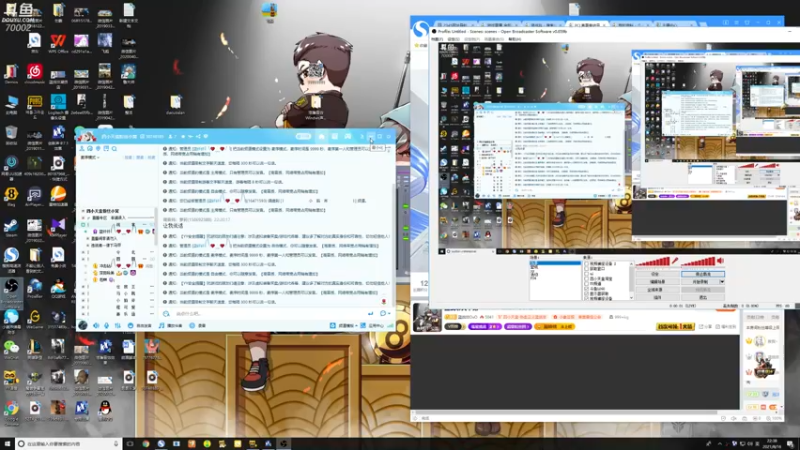The image size is (800, 450).
Task: Click the first menu in the OBS menu bar
Action: pyautogui.click(x=437, y=39)
